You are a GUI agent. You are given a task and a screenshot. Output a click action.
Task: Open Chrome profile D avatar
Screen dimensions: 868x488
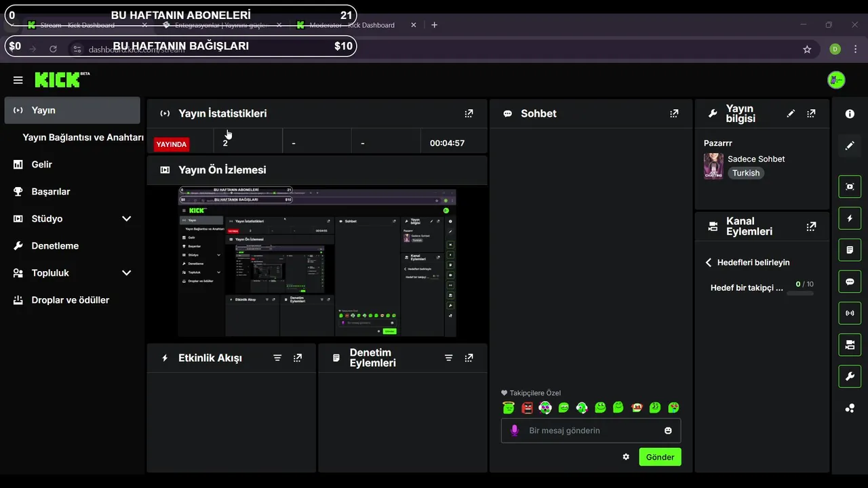[x=835, y=49]
